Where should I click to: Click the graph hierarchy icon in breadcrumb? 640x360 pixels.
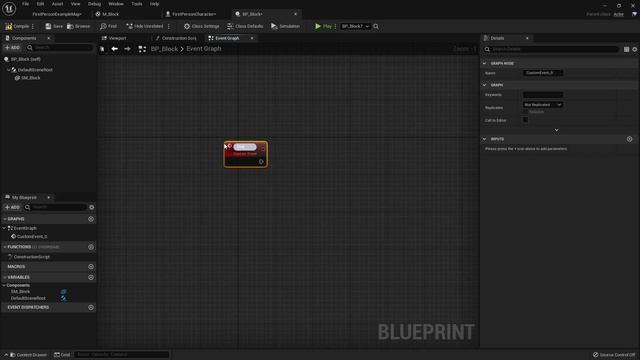tap(142, 49)
